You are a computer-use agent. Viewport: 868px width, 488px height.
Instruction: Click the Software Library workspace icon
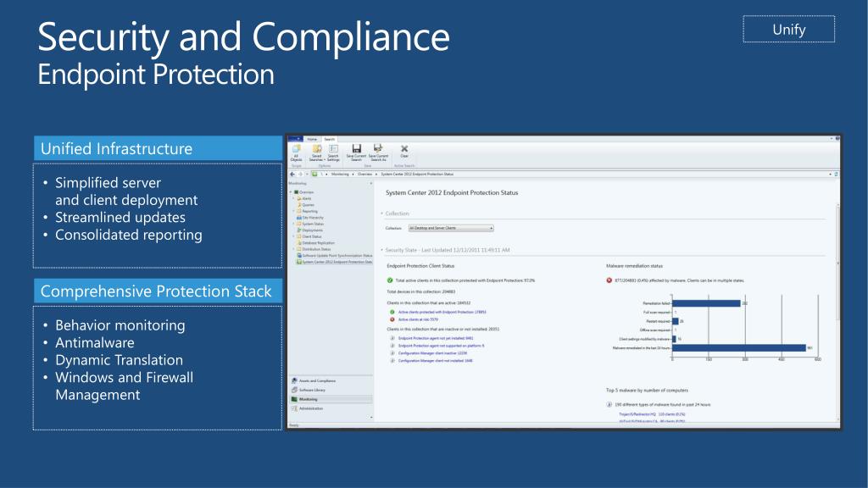tap(294, 390)
